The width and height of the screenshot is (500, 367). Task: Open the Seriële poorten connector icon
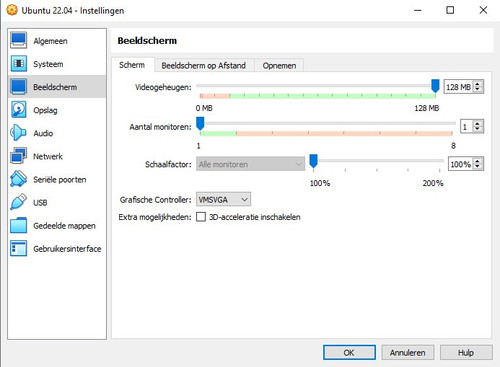(18, 179)
